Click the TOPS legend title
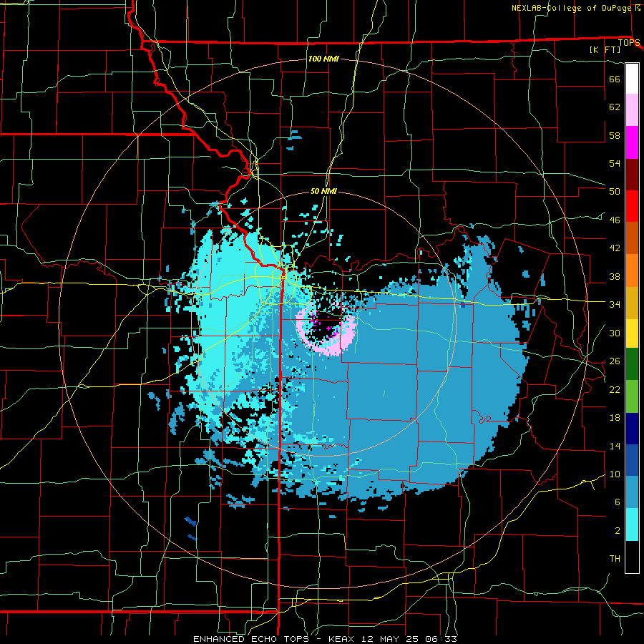Screen dimensions: 644x644 click(x=629, y=42)
